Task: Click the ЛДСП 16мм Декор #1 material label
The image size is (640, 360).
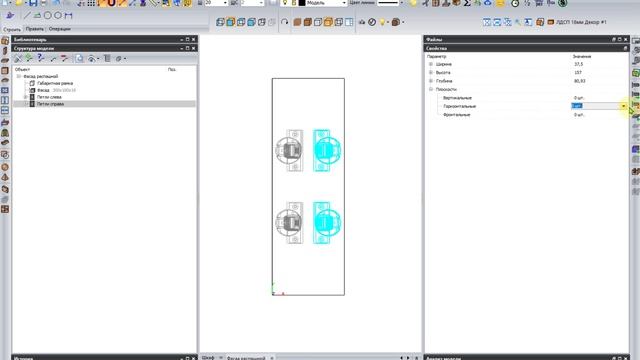Action: pyautogui.click(x=581, y=22)
